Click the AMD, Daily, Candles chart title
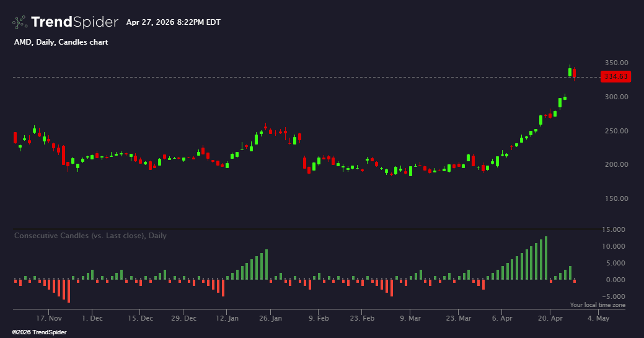This screenshot has height=338, width=644. pos(61,42)
